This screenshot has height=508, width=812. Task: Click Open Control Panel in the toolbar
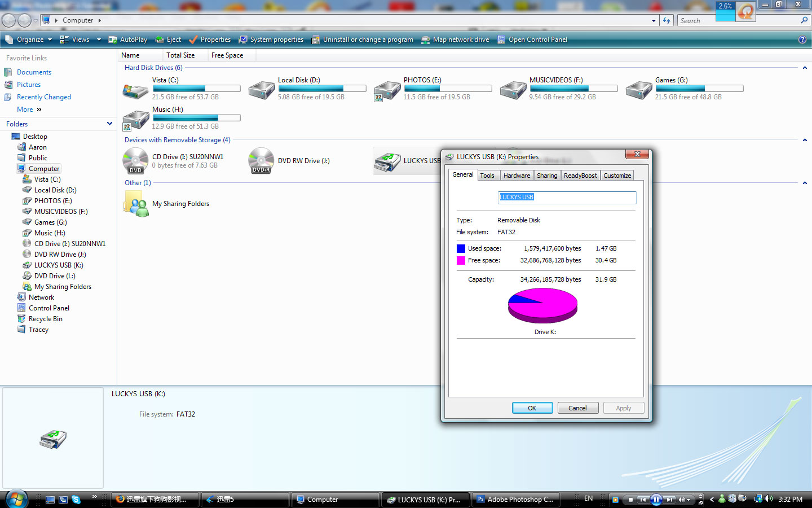coord(532,40)
